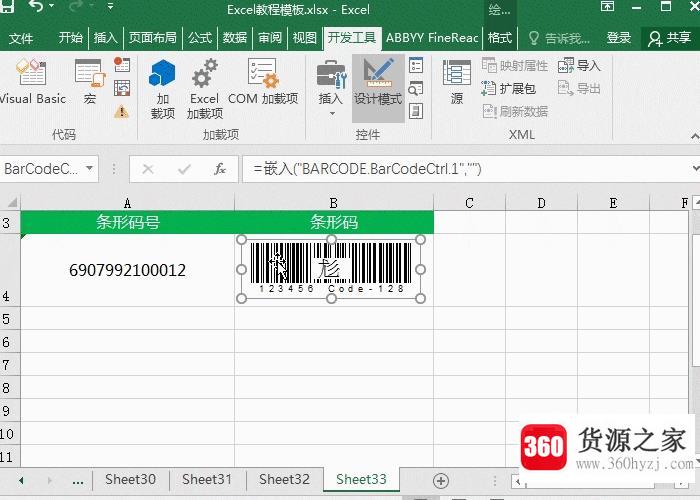Click the vertical scrollbar up arrow

pos(696,202)
